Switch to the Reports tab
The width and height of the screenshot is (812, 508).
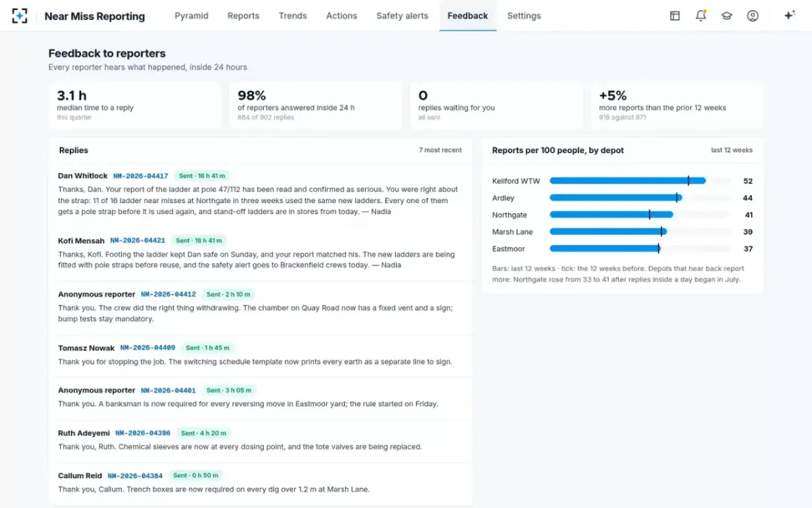244,16
